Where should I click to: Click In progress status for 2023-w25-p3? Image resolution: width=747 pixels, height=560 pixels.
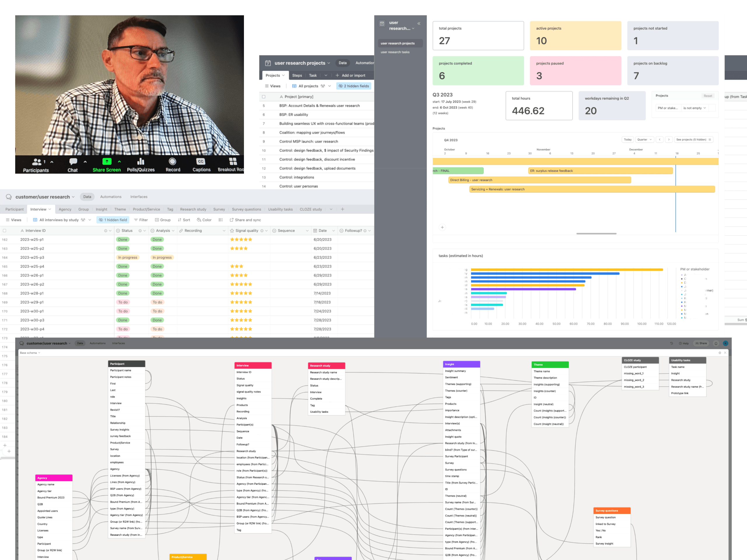(x=128, y=258)
